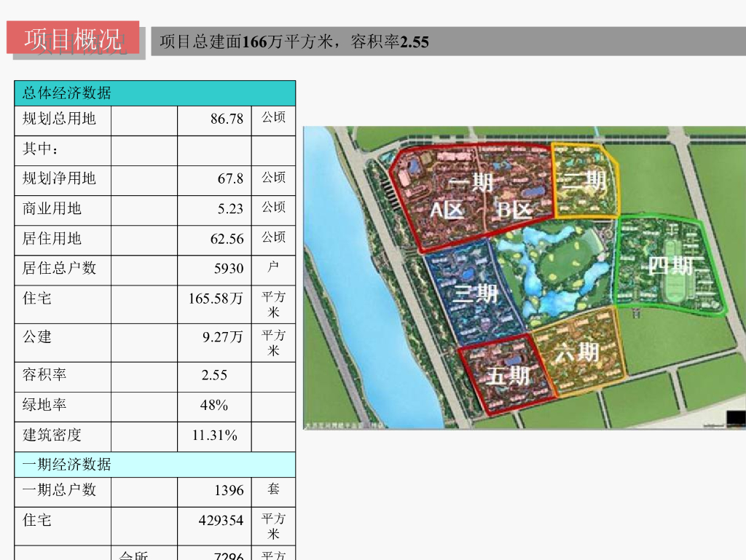Select the value 67.8
This screenshot has width=746, height=560.
pos(230,178)
